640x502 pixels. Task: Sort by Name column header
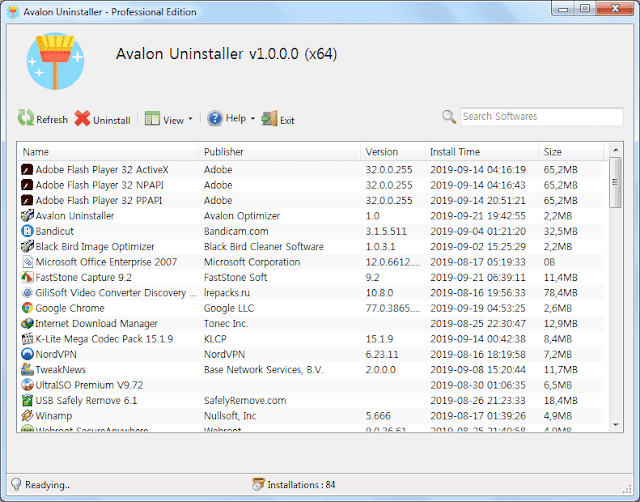108,152
